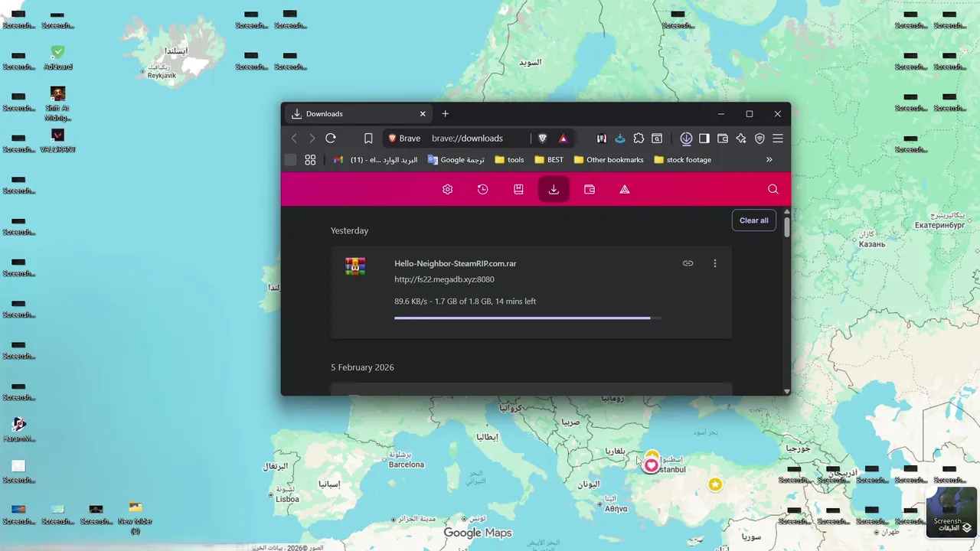Open the Gmail inbox bookmark
Image resolution: width=980 pixels, height=551 pixels.
click(375, 160)
